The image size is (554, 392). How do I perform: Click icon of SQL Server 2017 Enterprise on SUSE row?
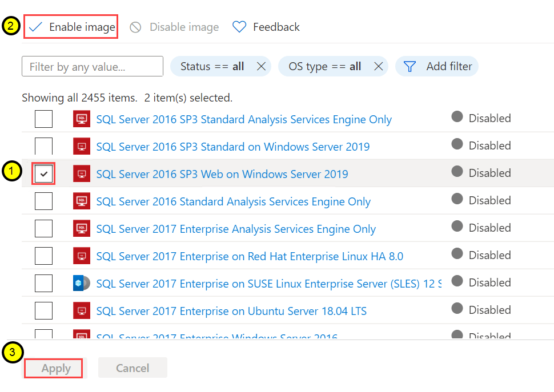(x=82, y=283)
